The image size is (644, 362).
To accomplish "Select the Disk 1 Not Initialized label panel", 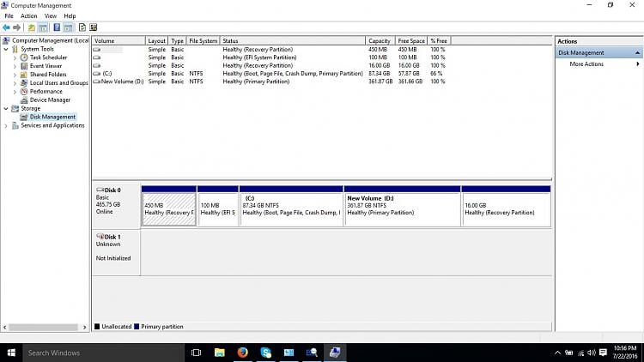I will point(116,252).
